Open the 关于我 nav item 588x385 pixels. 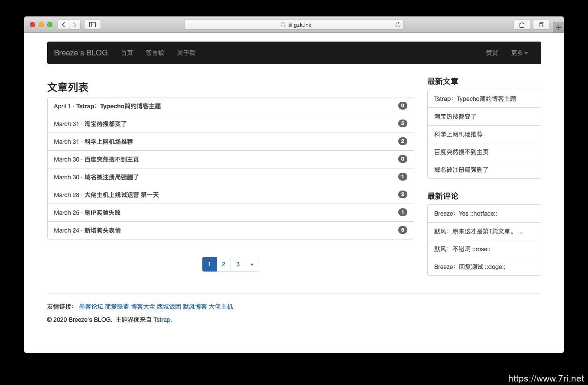(x=186, y=53)
